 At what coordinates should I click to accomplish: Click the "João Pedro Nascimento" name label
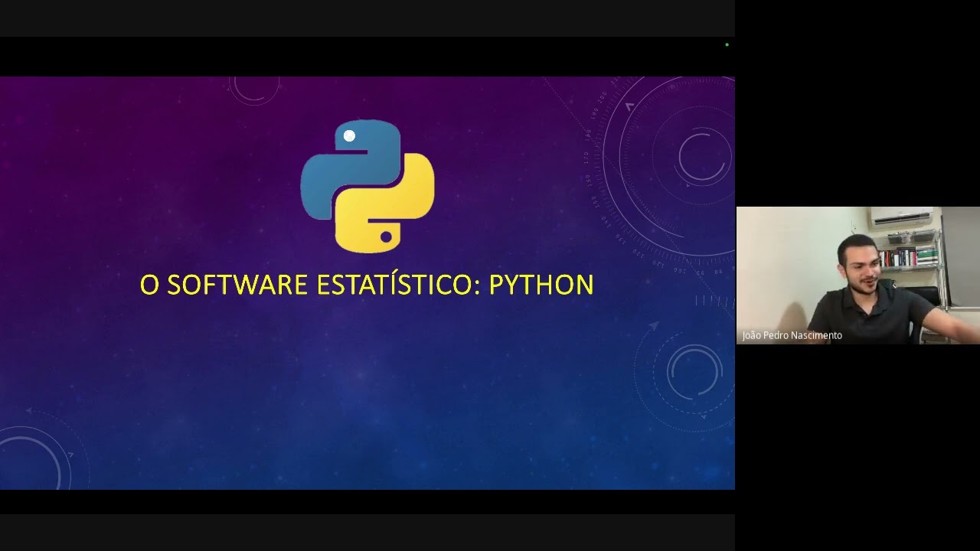point(792,335)
